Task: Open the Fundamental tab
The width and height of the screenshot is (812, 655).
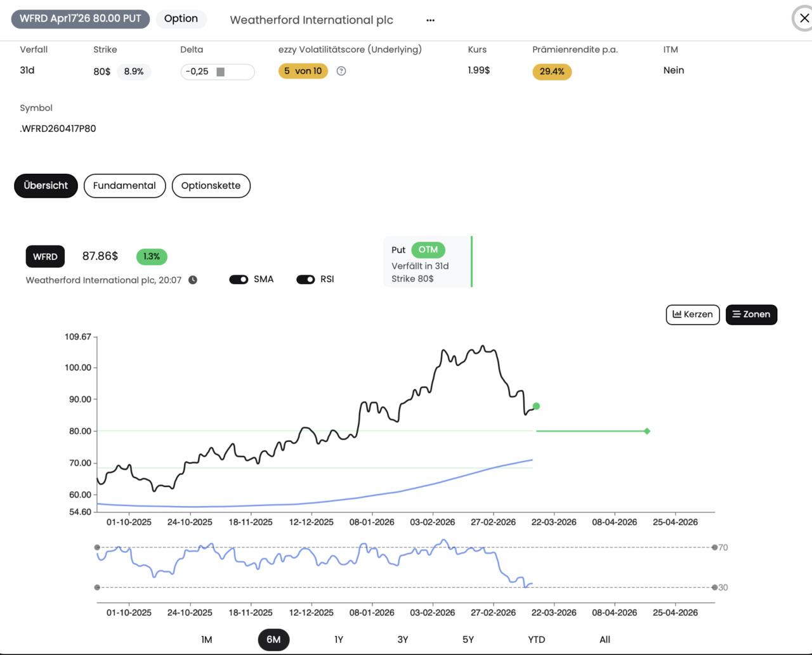Action: pyautogui.click(x=124, y=186)
